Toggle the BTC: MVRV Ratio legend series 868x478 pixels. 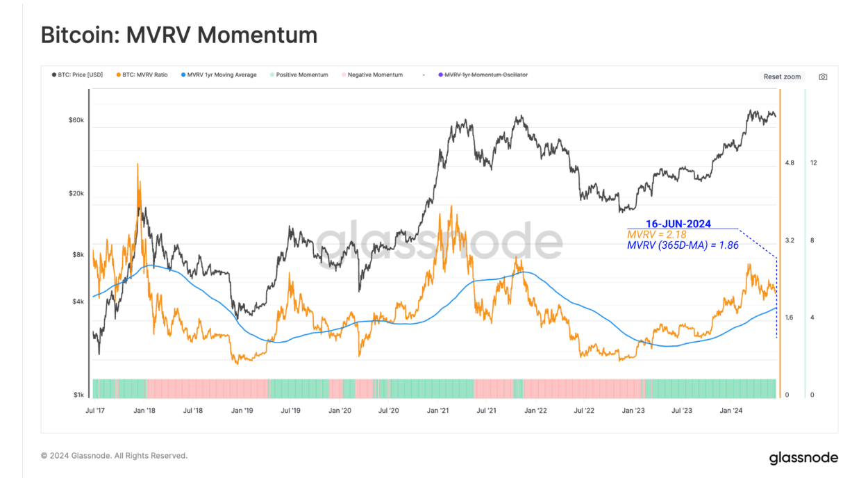click(142, 75)
